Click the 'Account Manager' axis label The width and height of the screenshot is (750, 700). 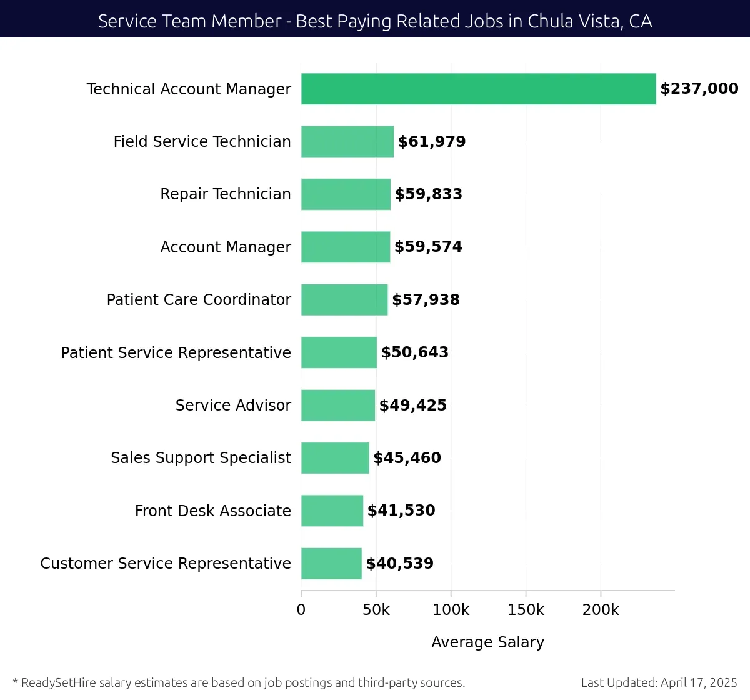pyautogui.click(x=226, y=247)
